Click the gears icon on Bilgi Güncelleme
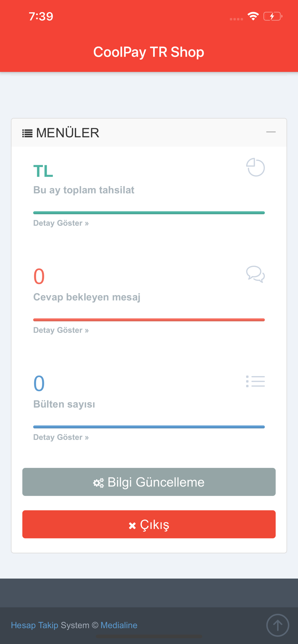 tap(98, 483)
